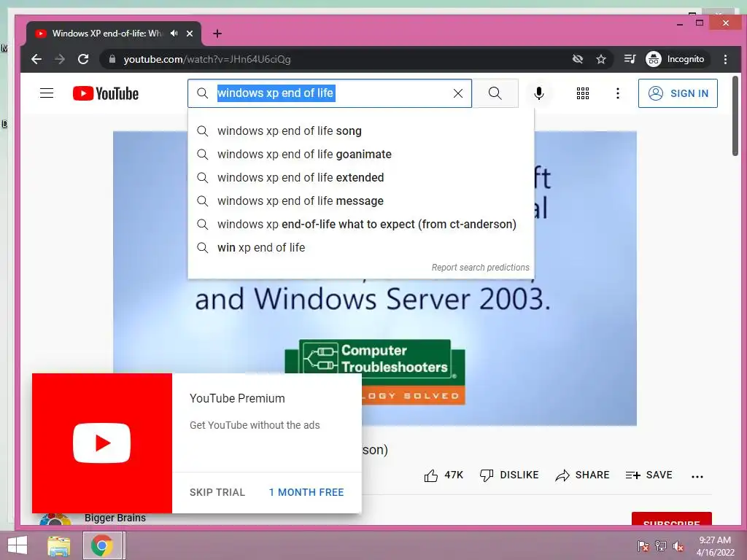Click the address bar URL text

point(206,59)
